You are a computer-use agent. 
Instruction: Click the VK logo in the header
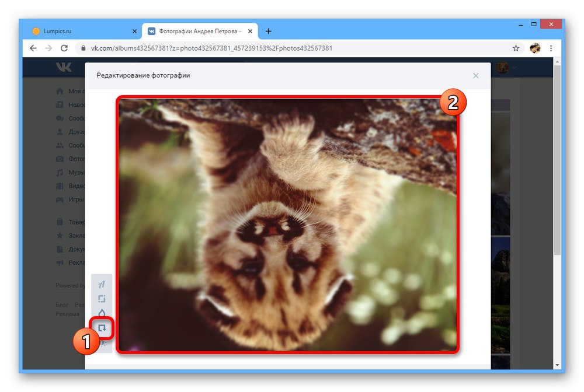[64, 67]
